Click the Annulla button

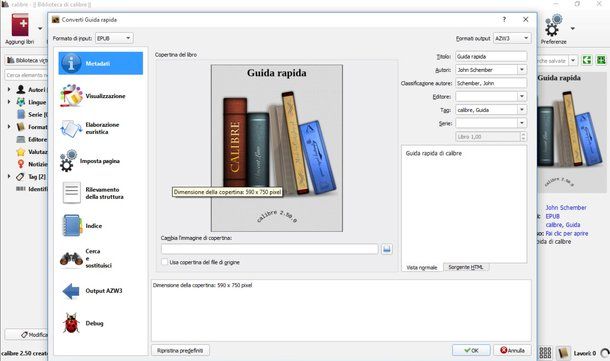512,350
